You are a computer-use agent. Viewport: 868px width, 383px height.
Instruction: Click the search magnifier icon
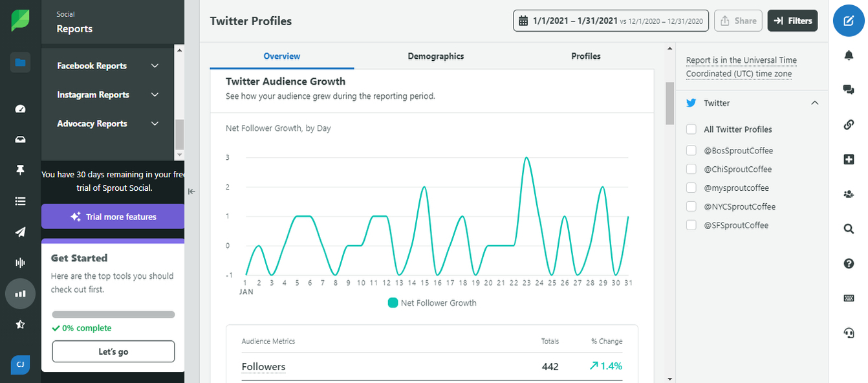click(849, 228)
